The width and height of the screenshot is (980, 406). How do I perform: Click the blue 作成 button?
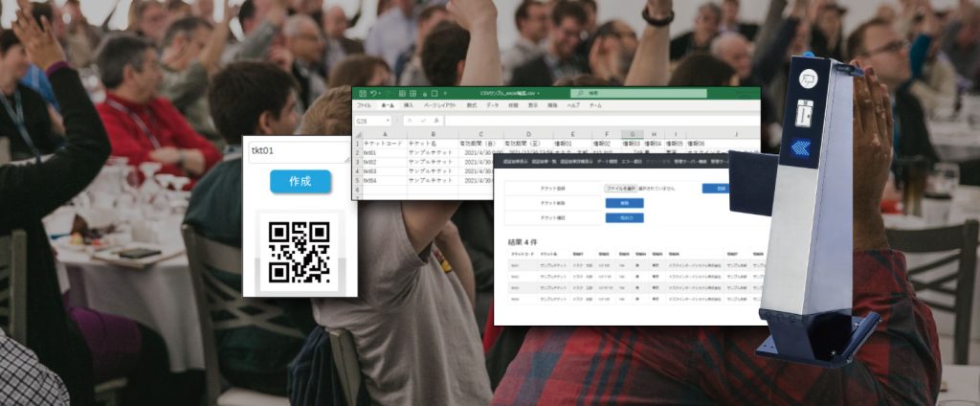[x=301, y=181]
